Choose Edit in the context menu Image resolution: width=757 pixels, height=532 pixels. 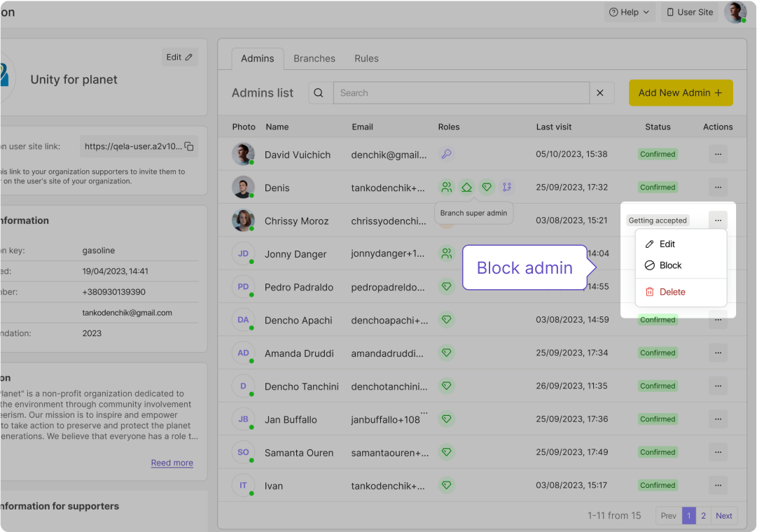click(x=667, y=244)
